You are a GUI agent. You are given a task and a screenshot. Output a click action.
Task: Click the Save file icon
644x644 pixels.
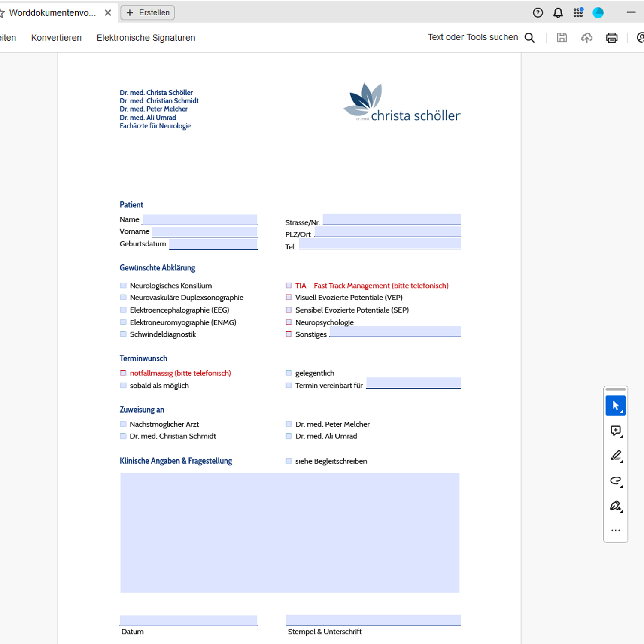562,38
